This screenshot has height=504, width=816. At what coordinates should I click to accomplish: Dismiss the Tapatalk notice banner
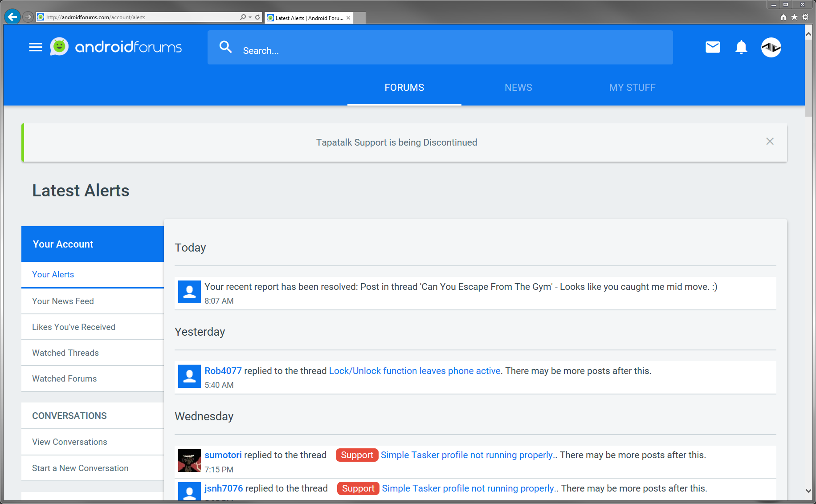[x=770, y=141]
